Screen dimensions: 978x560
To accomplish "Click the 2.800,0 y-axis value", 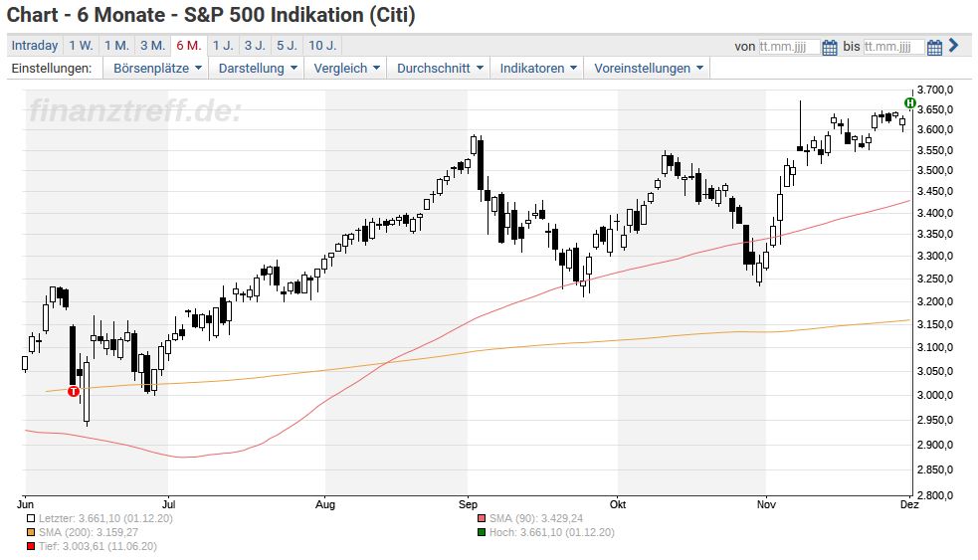I will coord(934,495).
